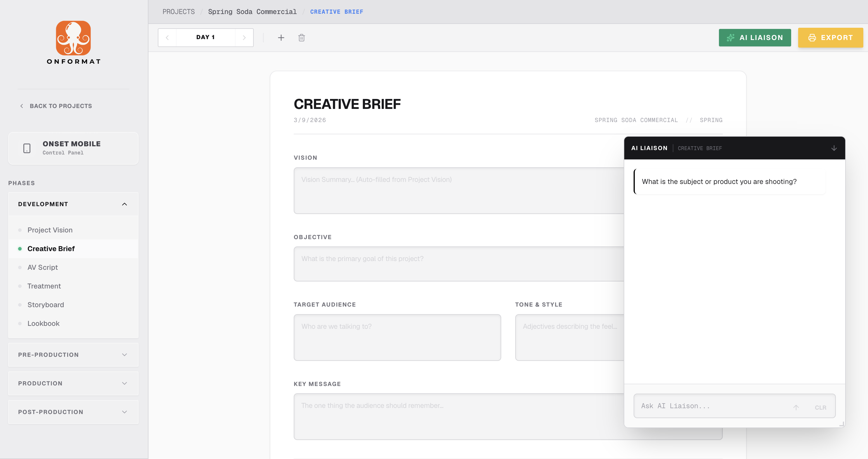Advance to the next day with the right chevron
This screenshot has height=459, width=868.
pos(244,37)
